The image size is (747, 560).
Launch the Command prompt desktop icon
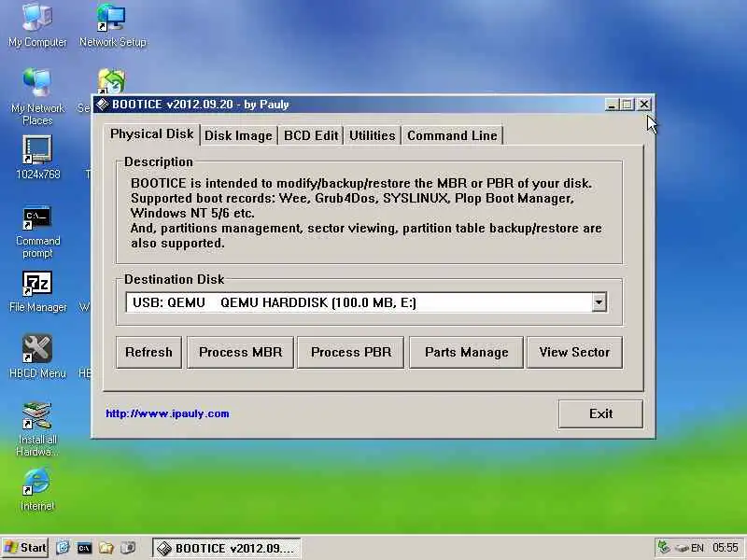pyautogui.click(x=37, y=232)
